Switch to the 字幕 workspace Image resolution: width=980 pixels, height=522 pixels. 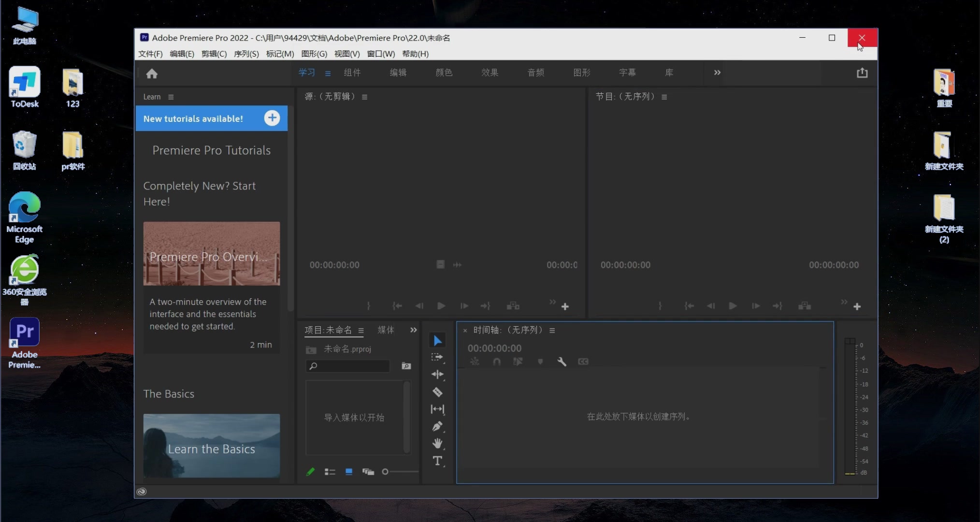[627, 72]
